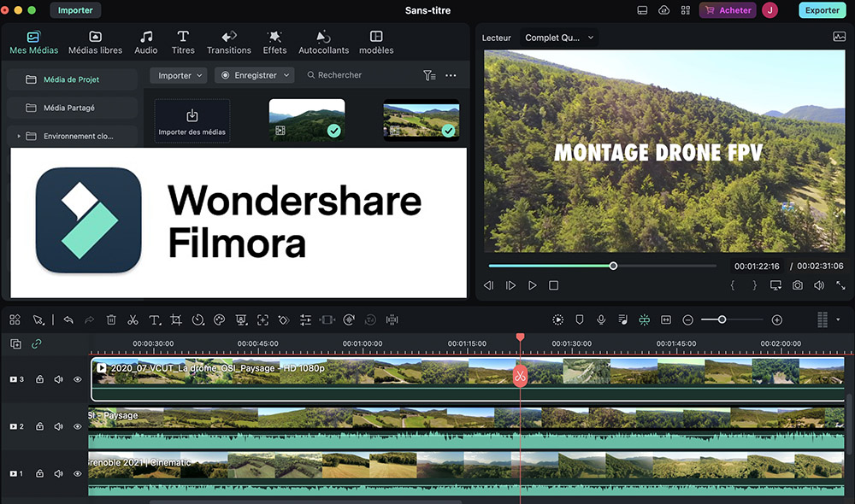This screenshot has height=504, width=855.
Task: Click the Acheter purchase button
Action: (728, 10)
